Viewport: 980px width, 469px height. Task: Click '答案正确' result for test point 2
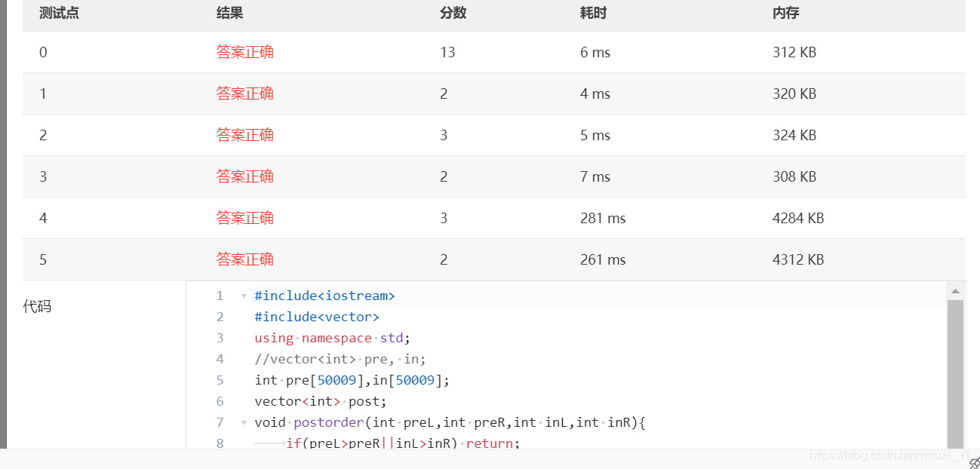tap(244, 135)
